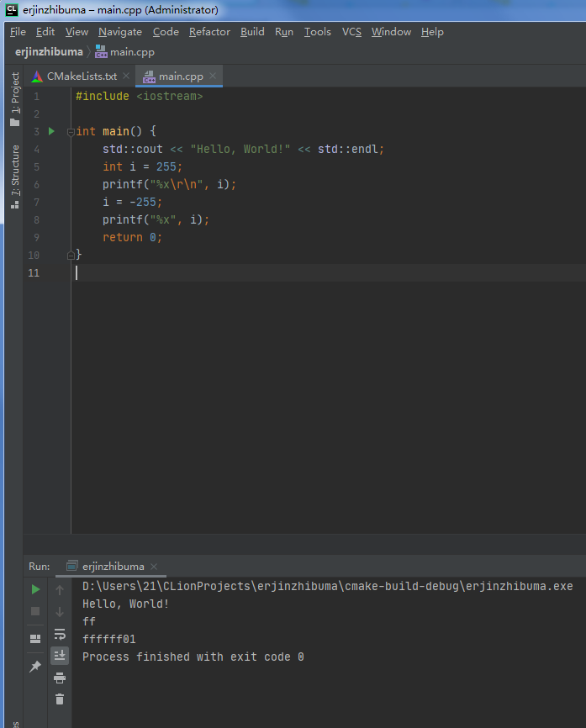Close the erjinzhibuma Run tab
586x728 pixels.
pyautogui.click(x=154, y=567)
